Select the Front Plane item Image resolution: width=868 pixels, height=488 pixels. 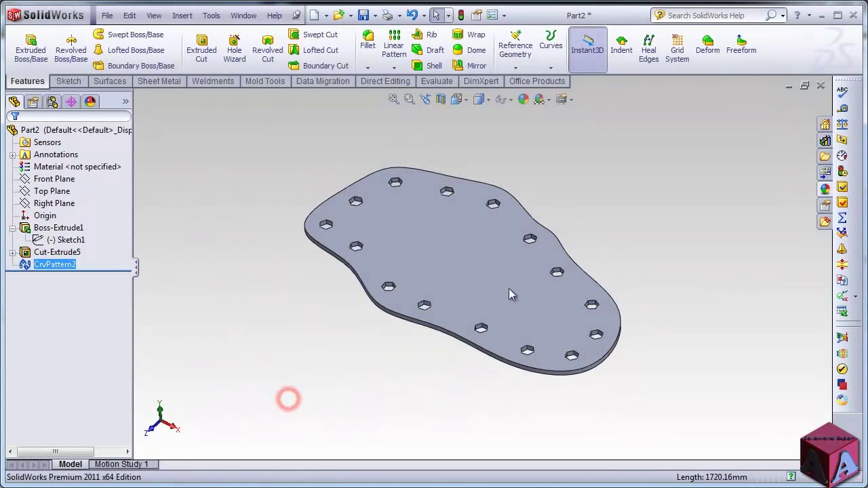tap(54, 179)
